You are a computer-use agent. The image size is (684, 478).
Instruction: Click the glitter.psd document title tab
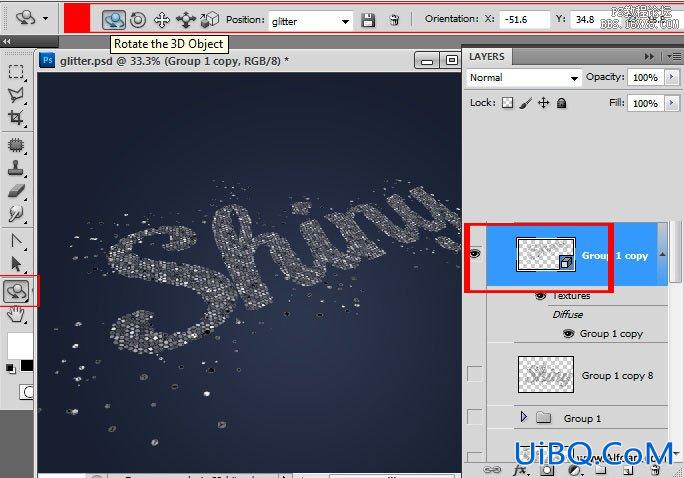(174, 61)
